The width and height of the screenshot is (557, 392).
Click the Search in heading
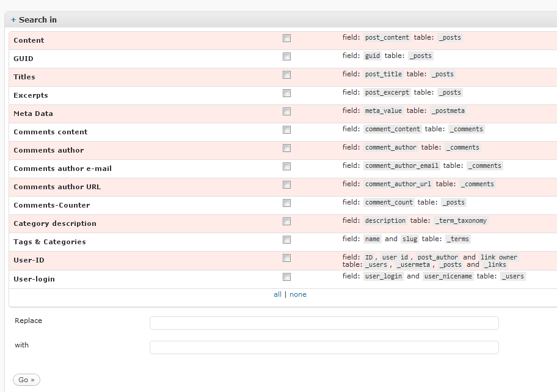(38, 20)
